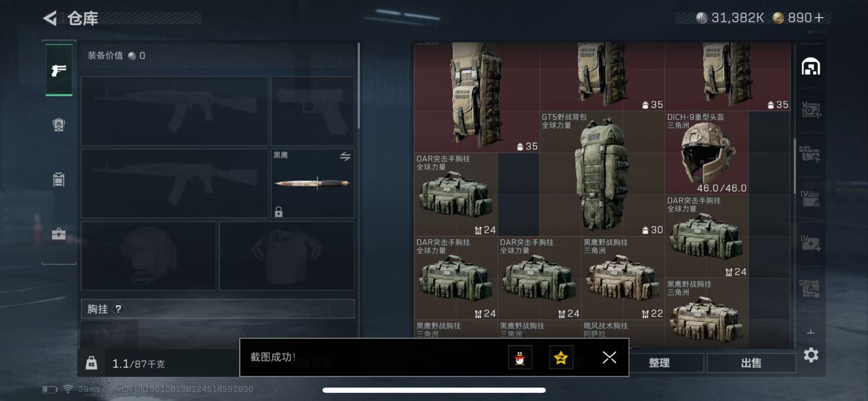Select the DICH-9重型头盔 helmet item
Viewport: 868px width, 401px height.
click(707, 153)
